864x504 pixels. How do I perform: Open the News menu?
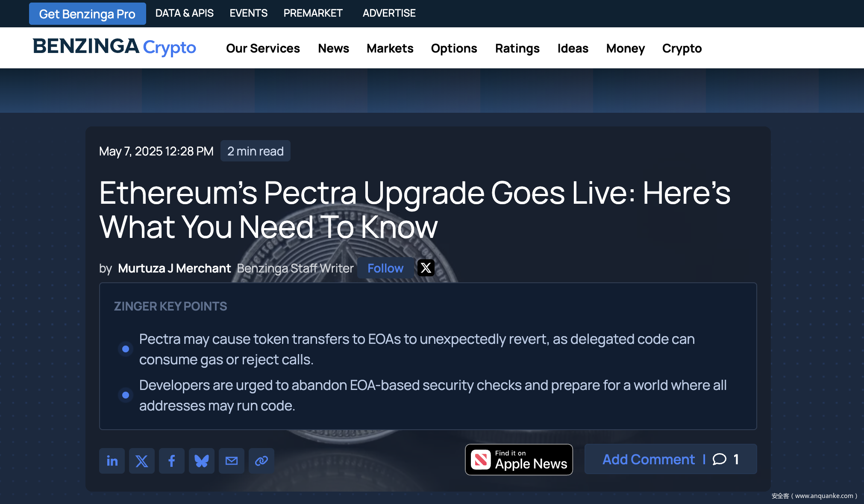click(334, 48)
